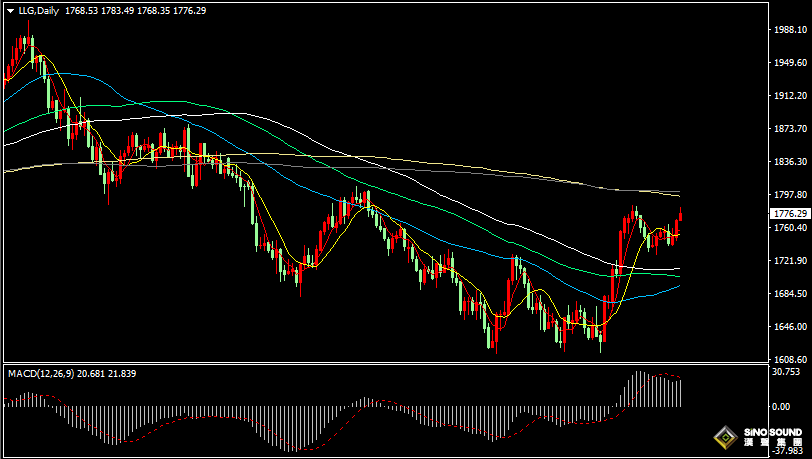
Task: Click the 1608.60 price axis label
Action: pos(789,359)
